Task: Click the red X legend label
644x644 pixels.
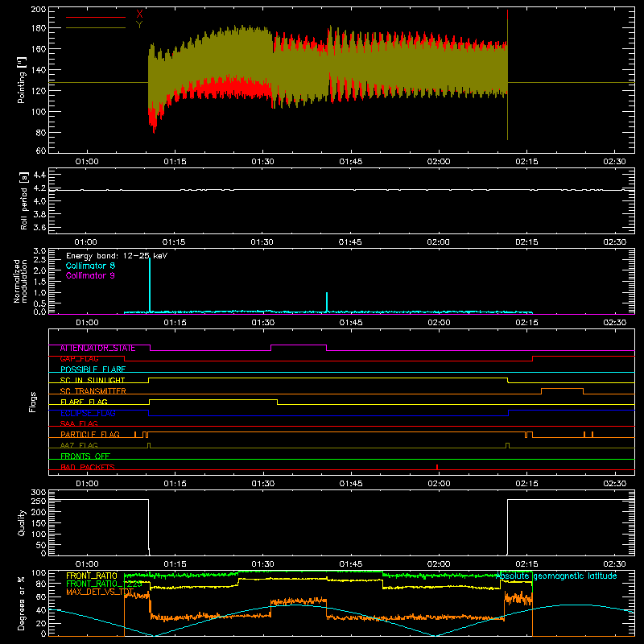Action: point(139,14)
